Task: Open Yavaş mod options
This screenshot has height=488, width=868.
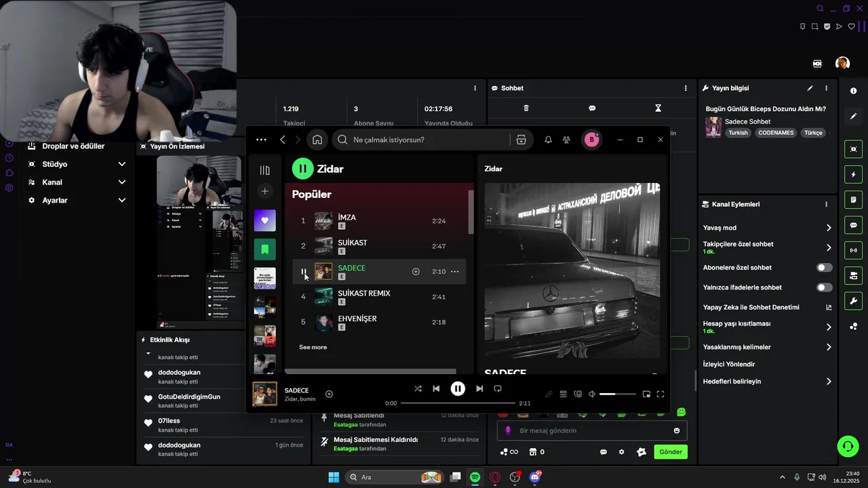Action: pyautogui.click(x=828, y=228)
